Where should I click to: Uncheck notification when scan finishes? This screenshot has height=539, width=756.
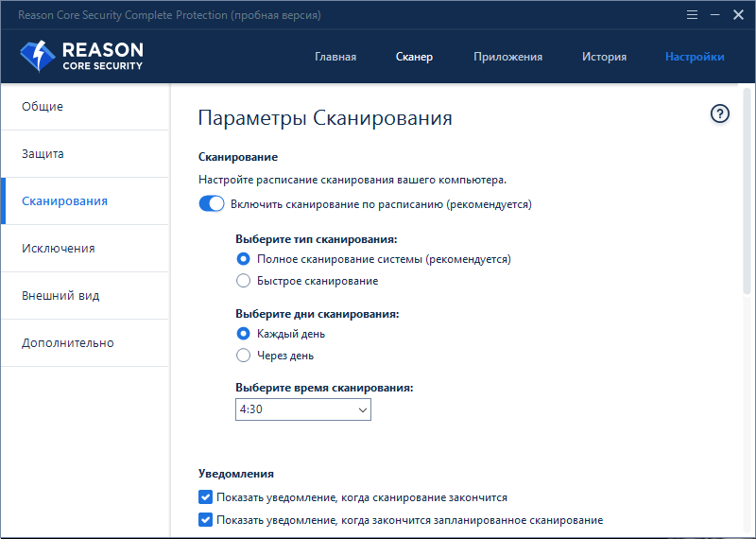pyautogui.click(x=205, y=497)
